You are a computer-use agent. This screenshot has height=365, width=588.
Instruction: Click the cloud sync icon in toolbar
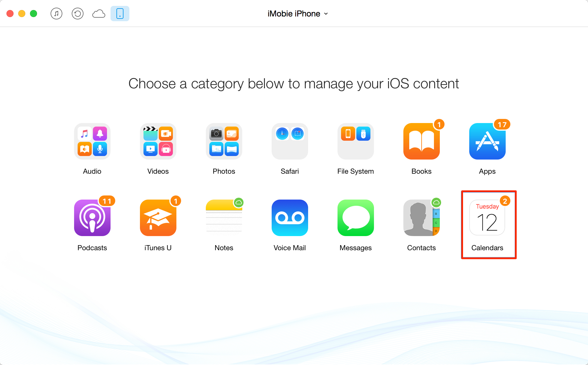point(98,13)
